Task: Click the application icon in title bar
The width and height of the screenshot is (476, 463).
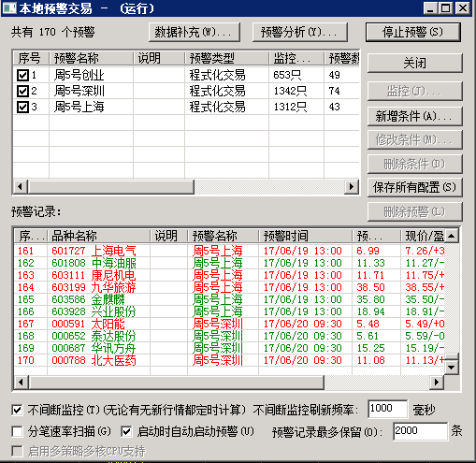Action: tap(9, 7)
